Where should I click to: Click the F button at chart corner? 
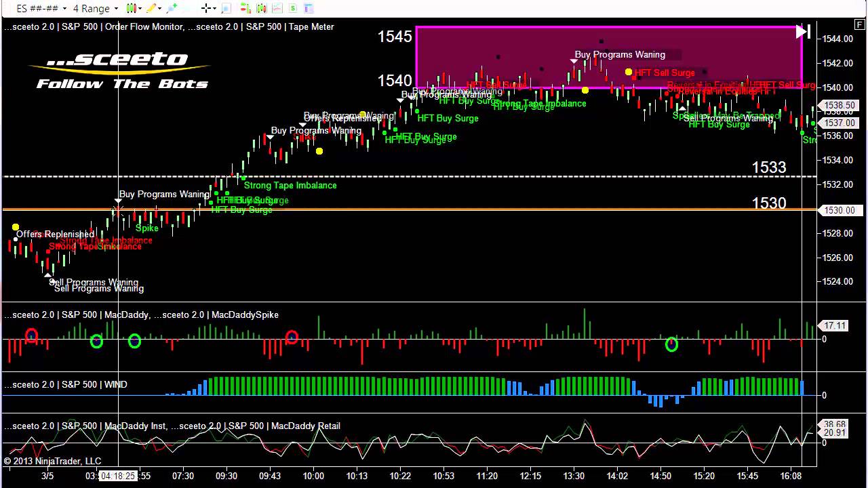coord(860,25)
